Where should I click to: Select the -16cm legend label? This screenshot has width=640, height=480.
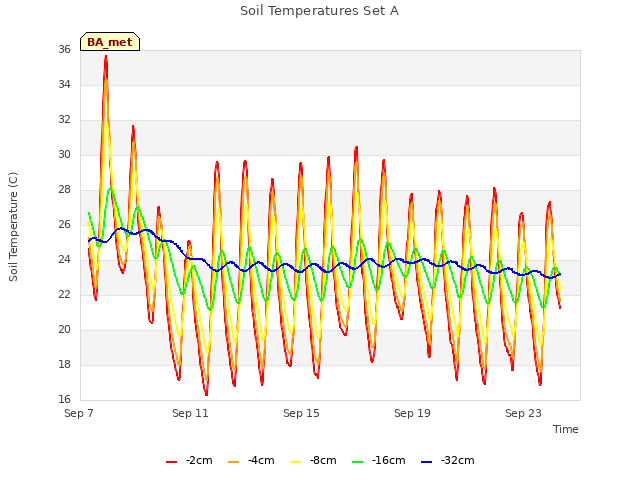point(389,460)
